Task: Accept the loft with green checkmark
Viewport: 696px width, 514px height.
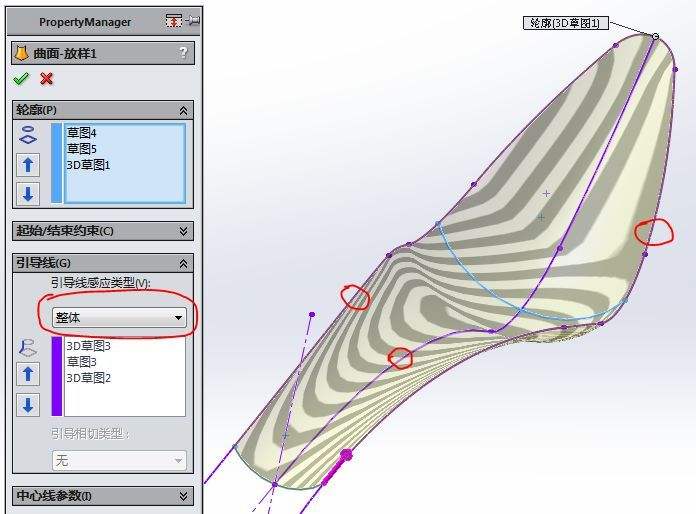Action: pos(21,79)
